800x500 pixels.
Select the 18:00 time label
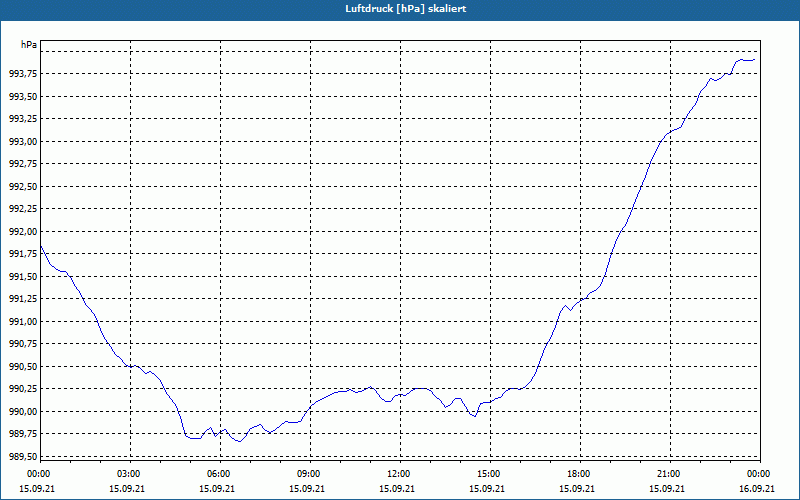coord(580,474)
